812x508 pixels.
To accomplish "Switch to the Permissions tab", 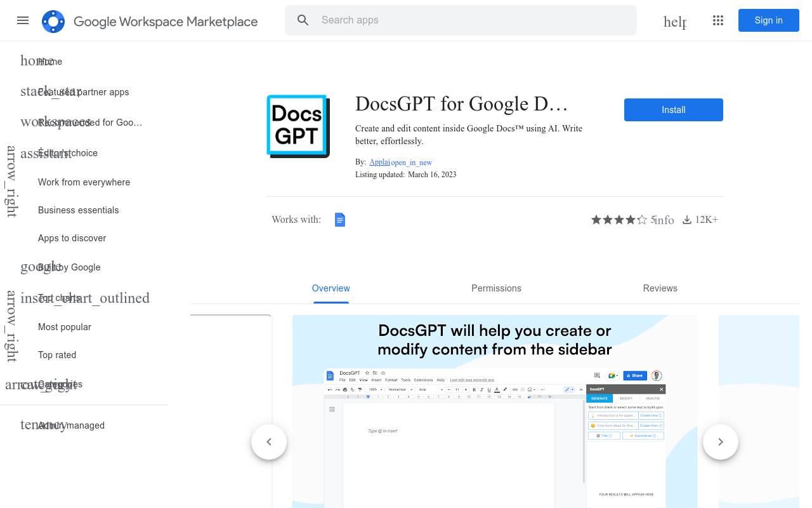I will coord(496,288).
